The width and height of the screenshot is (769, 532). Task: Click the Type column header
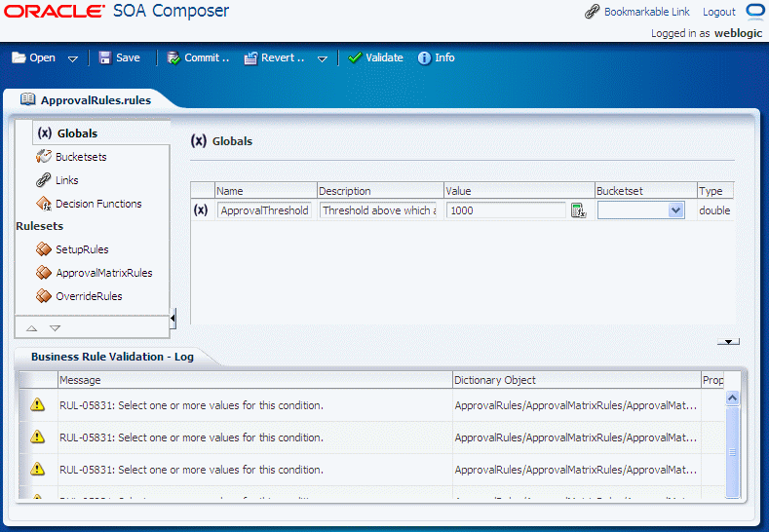(x=715, y=191)
